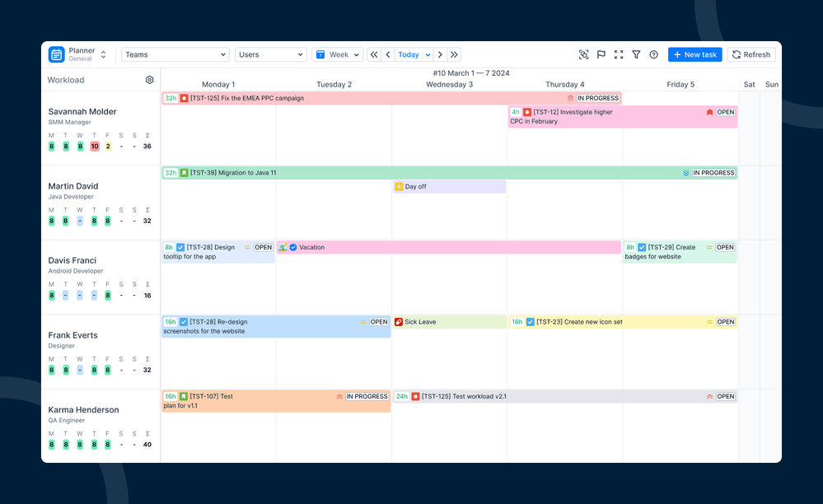Click the Today button
This screenshot has height=504, width=823.
tap(409, 54)
